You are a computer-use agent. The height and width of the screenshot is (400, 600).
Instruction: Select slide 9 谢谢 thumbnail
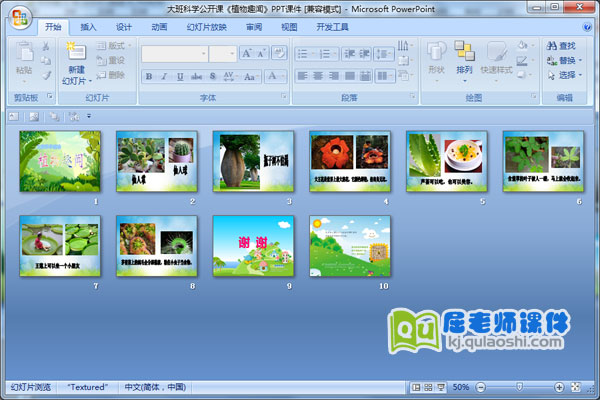coord(253,246)
